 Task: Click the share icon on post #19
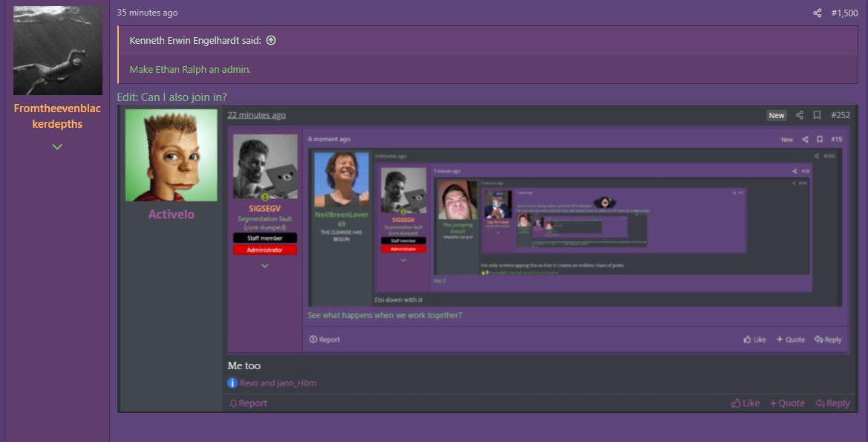tap(805, 140)
